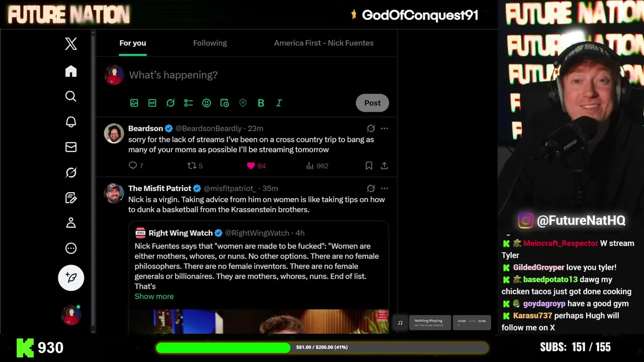Open Grok icon in sidebar
Image resolution: width=644 pixels, height=362 pixels.
coord(71,172)
